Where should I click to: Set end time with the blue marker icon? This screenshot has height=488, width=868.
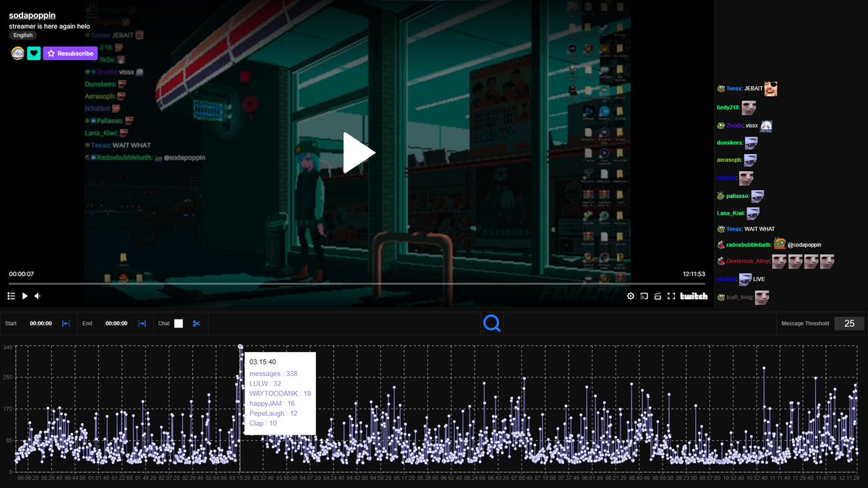tap(142, 323)
